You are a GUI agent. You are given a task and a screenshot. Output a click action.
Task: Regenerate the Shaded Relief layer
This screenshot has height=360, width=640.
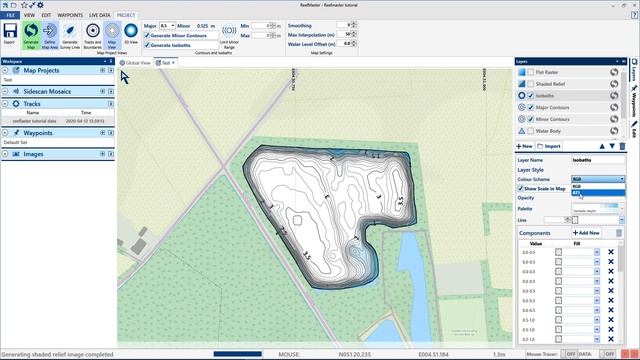(x=614, y=84)
